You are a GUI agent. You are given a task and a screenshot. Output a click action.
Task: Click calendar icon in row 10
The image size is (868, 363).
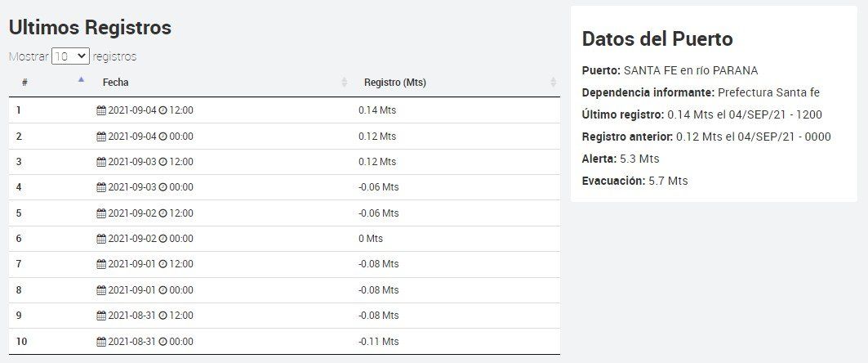click(x=101, y=341)
